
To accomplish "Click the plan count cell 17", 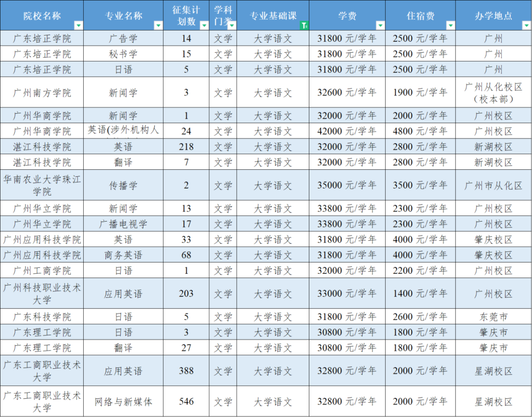I will [x=186, y=224].
